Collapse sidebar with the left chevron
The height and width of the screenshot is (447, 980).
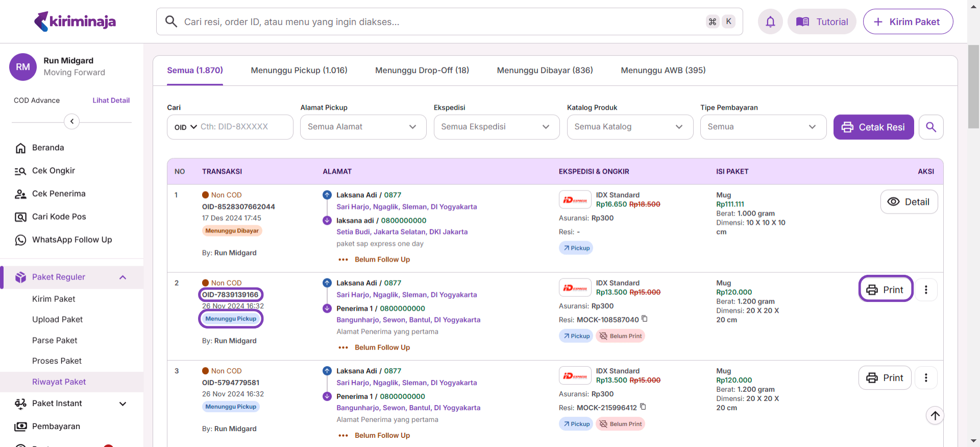coord(72,122)
